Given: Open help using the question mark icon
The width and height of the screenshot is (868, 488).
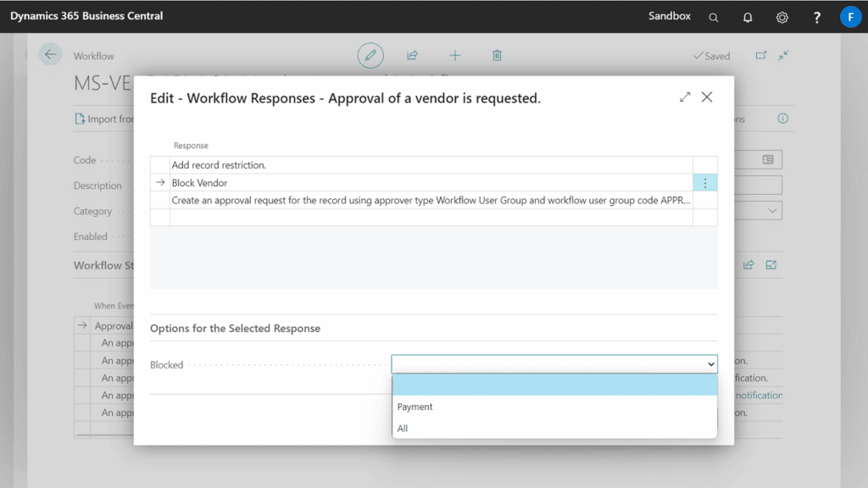Looking at the screenshot, I should (815, 17).
